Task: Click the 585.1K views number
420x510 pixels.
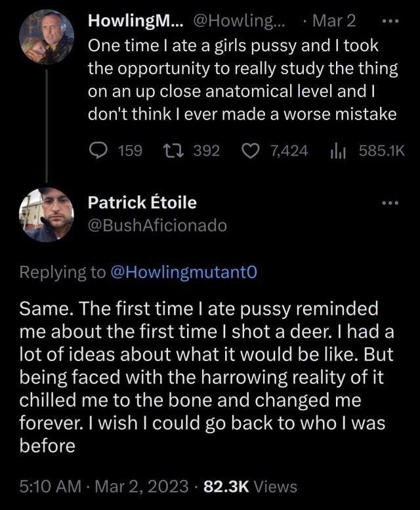Action: (x=383, y=151)
